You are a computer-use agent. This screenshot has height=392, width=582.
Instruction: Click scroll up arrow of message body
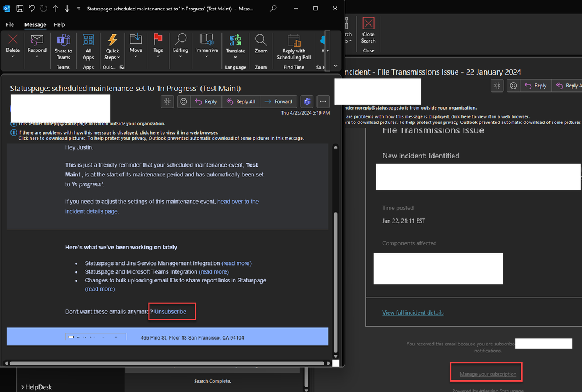coord(336,147)
